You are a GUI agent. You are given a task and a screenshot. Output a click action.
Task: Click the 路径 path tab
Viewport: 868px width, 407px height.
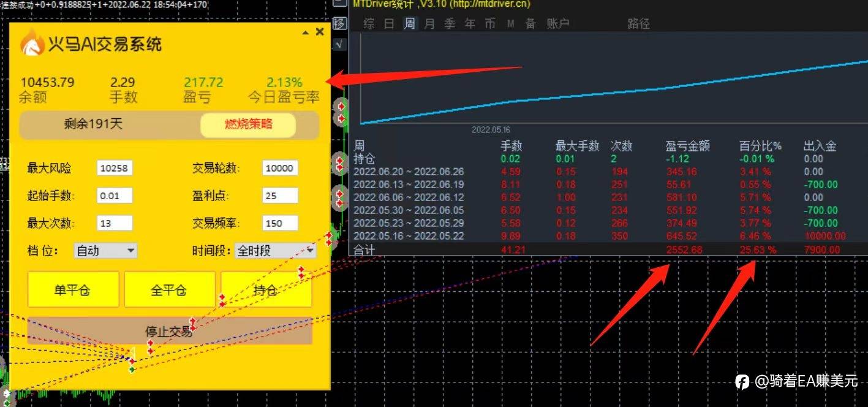[x=639, y=24]
